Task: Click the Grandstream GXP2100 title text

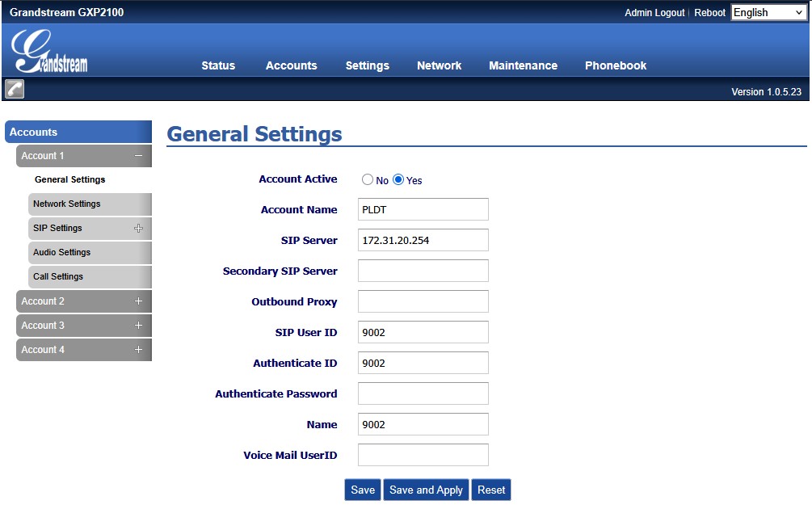Action: coord(66,12)
